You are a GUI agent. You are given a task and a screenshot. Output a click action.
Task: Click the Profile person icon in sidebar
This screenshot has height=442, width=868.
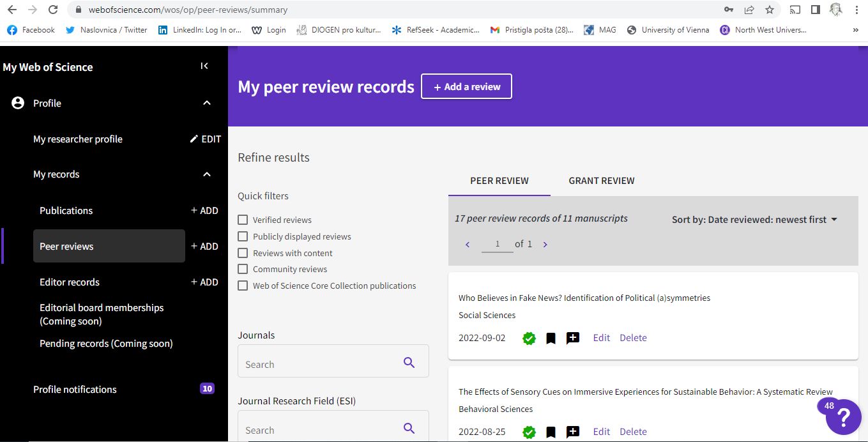(x=18, y=103)
